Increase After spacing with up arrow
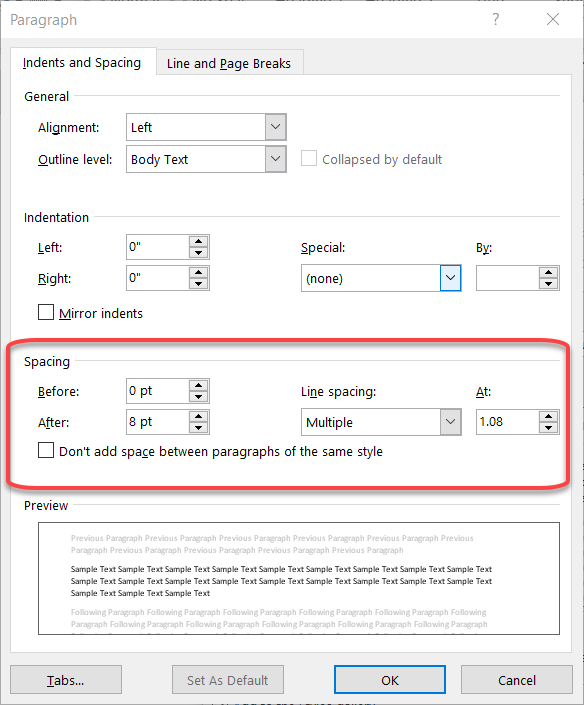The width and height of the screenshot is (584, 705). 198,416
